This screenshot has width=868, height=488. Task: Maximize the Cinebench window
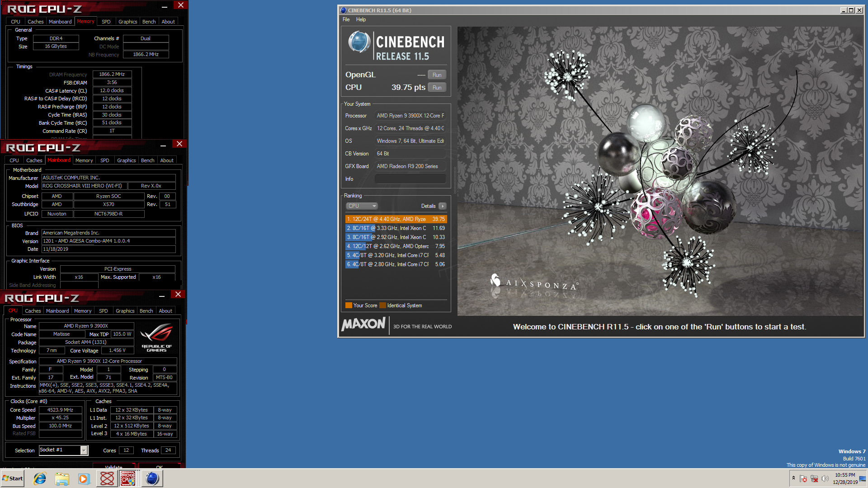click(851, 10)
